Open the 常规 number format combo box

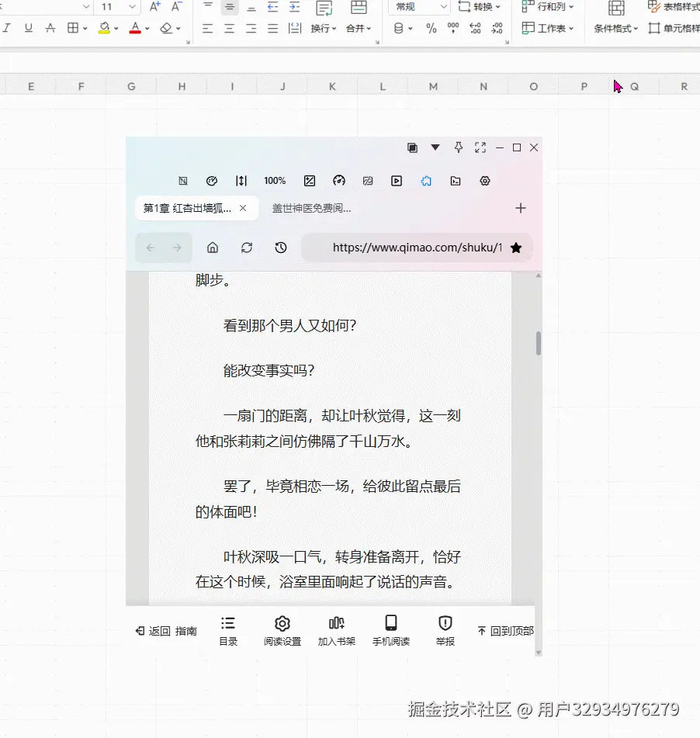tap(418, 6)
